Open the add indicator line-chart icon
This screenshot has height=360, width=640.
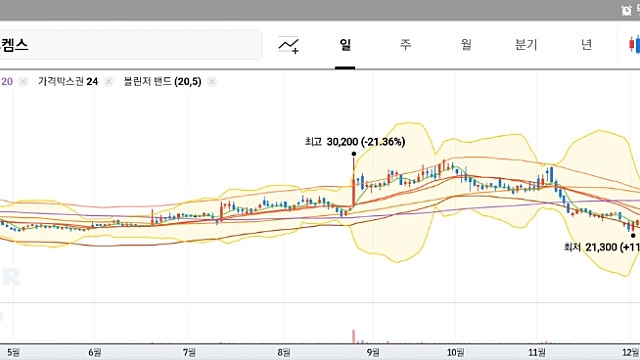(289, 44)
